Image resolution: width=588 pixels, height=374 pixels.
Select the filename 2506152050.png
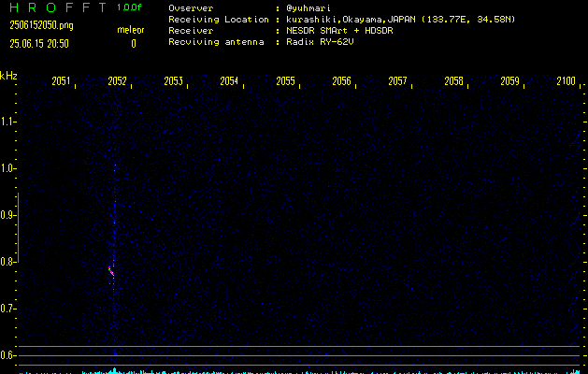click(42, 25)
